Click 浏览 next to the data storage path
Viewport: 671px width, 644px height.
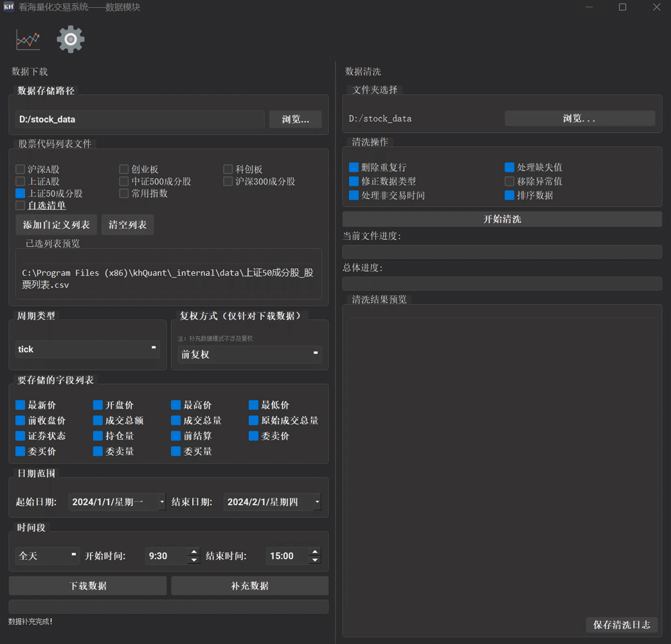point(295,119)
